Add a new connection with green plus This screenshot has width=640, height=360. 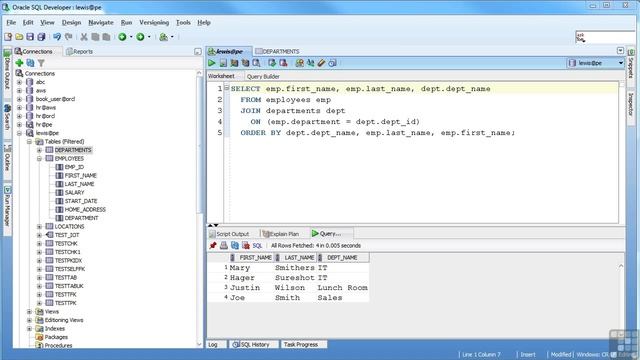pos(19,63)
